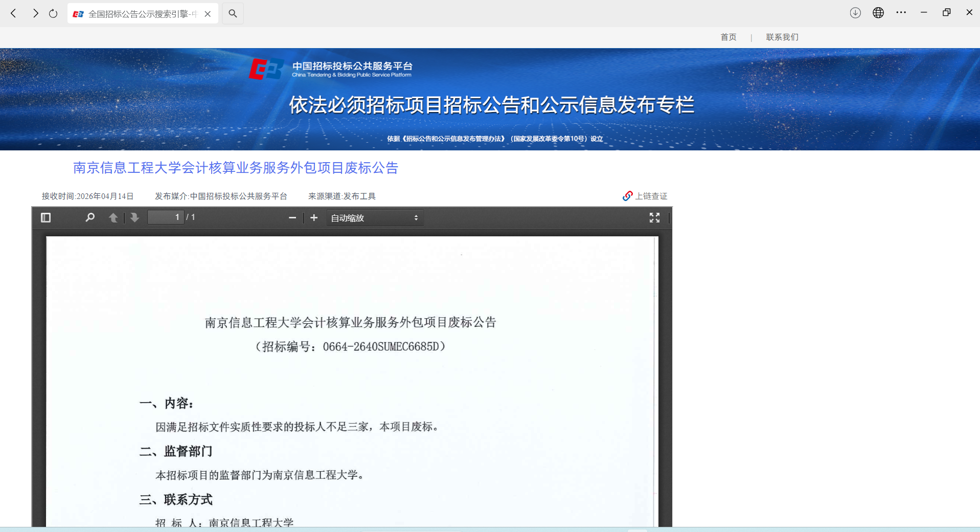Screen dimensions: 980x532
Task: Zoom in the PDF document
Action: click(314, 218)
